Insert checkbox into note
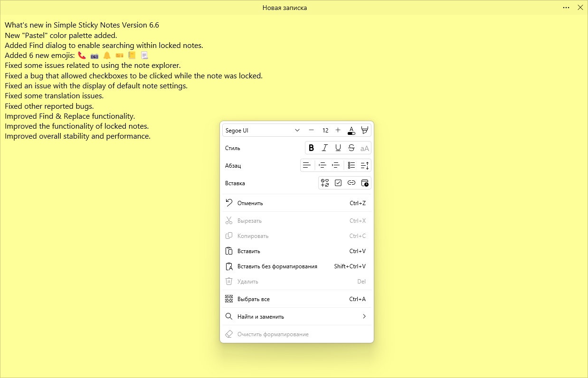The width and height of the screenshot is (588, 378). [x=338, y=183]
